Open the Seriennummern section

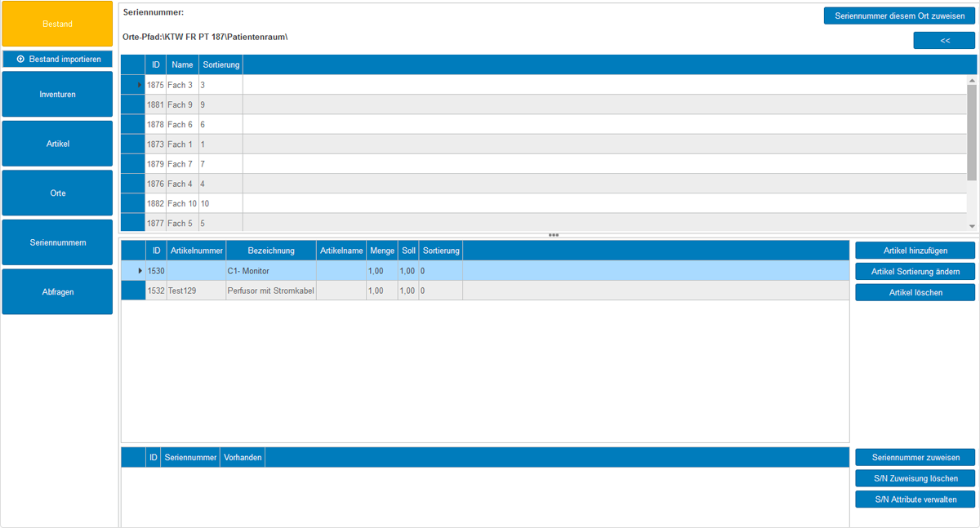[x=57, y=242]
